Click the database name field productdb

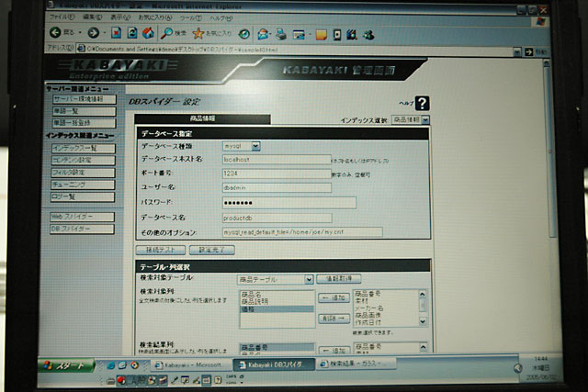pyautogui.click(x=277, y=218)
